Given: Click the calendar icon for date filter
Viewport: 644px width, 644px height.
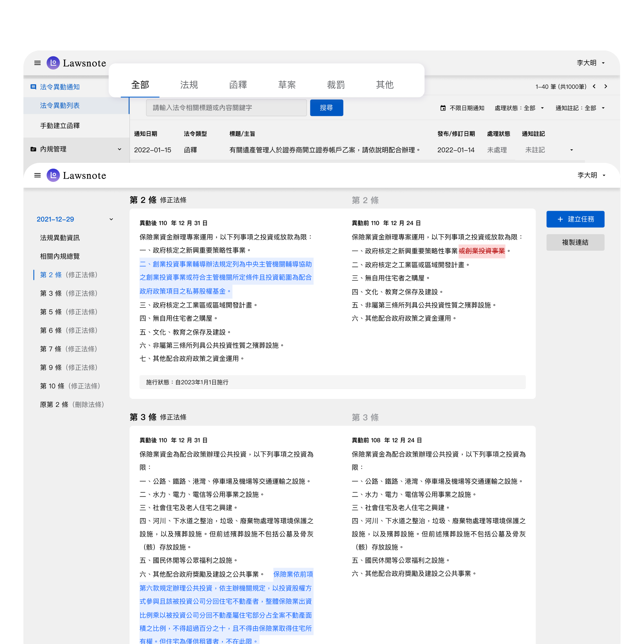Looking at the screenshot, I should coord(443,108).
